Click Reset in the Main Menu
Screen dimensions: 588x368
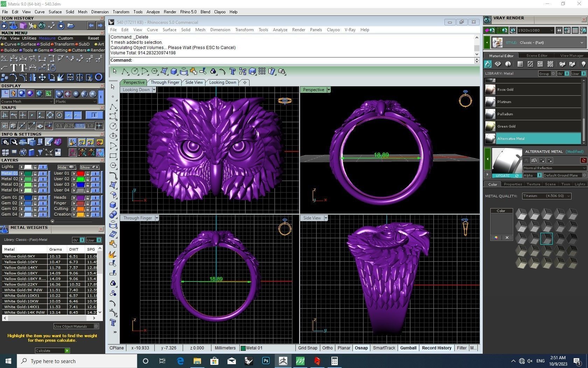(x=93, y=38)
